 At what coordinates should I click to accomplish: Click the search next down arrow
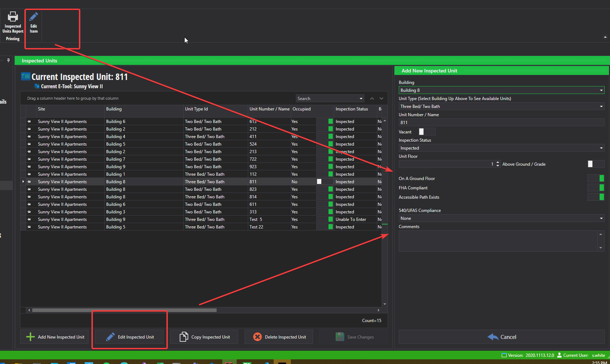381,99
